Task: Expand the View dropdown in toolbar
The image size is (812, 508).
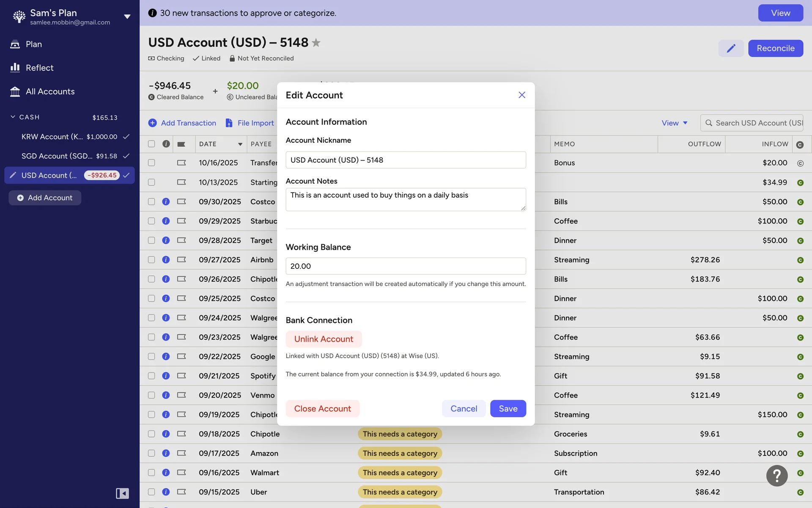Action: tap(674, 123)
